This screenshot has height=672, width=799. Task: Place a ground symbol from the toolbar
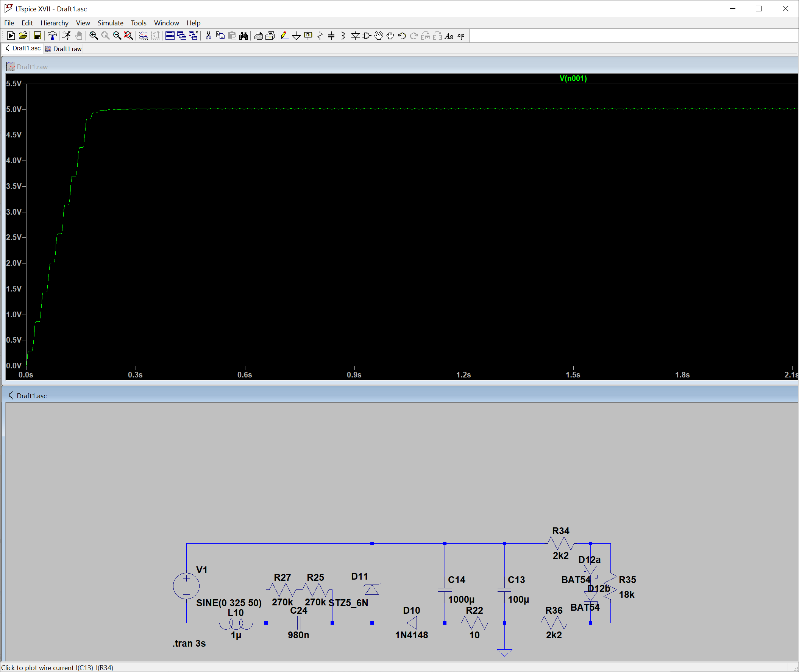(x=296, y=36)
